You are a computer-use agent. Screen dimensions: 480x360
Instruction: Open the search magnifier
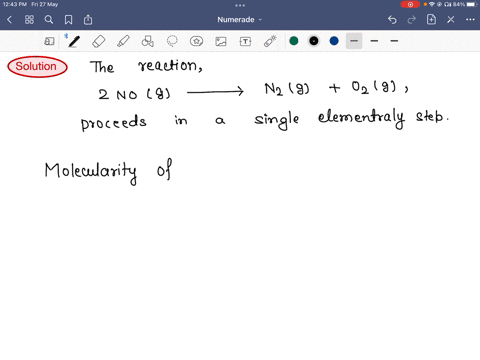(x=49, y=20)
